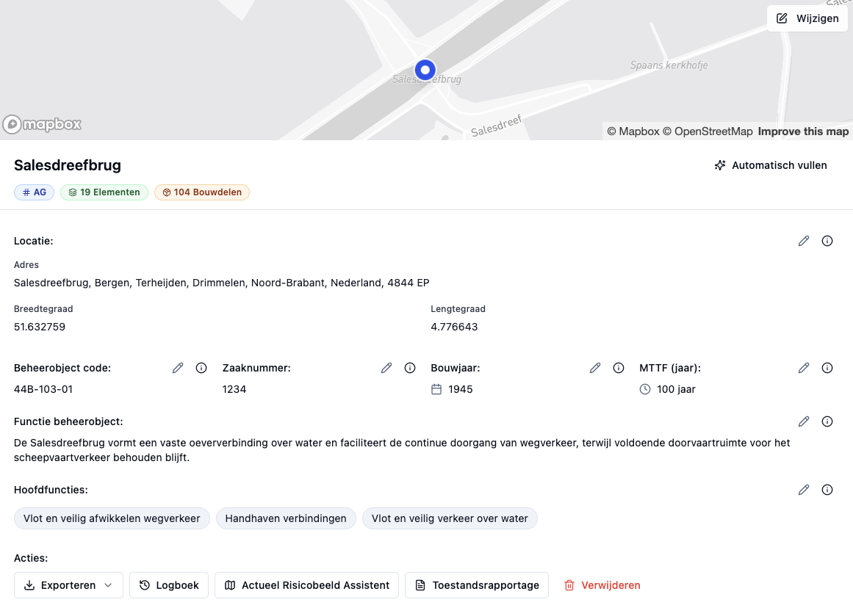853x616 pixels.
Task: Edit the Bouwjaar field
Action: (595, 368)
